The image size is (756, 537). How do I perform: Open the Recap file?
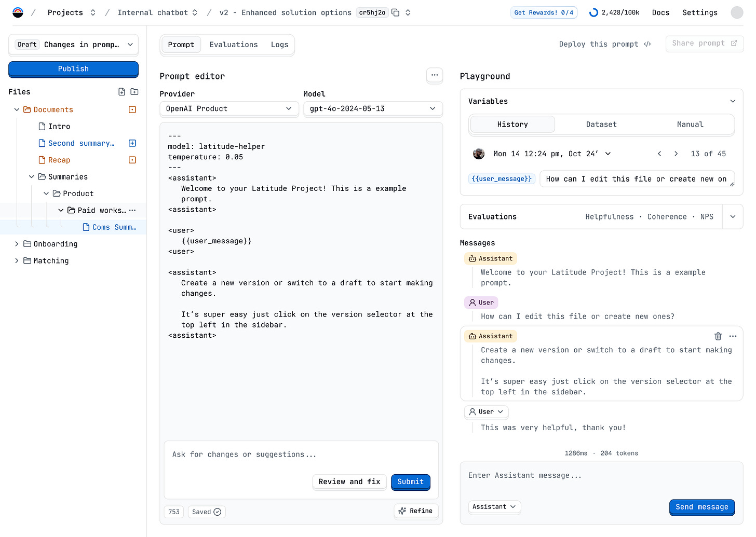click(55, 160)
